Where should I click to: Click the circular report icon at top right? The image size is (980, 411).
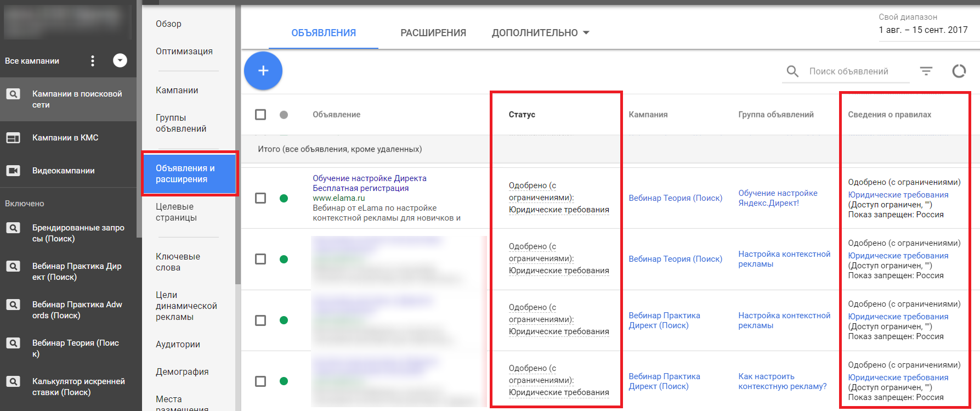tap(959, 71)
